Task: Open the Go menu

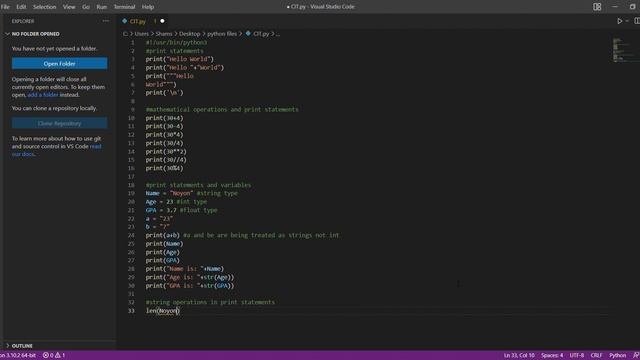Action: tap(86, 7)
